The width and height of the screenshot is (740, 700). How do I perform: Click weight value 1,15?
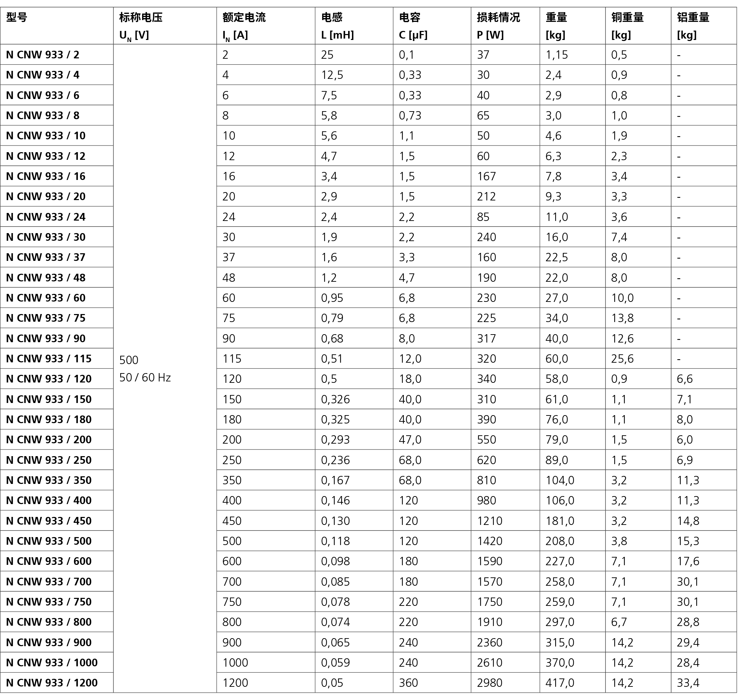(x=557, y=55)
